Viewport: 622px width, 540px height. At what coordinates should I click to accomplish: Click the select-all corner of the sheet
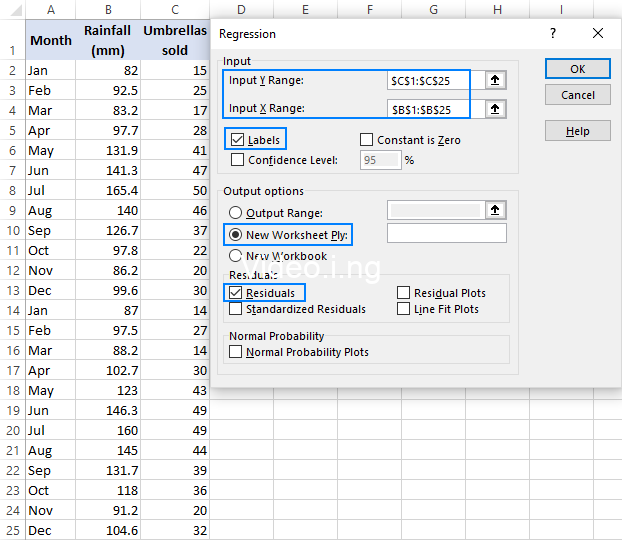click(x=16, y=10)
